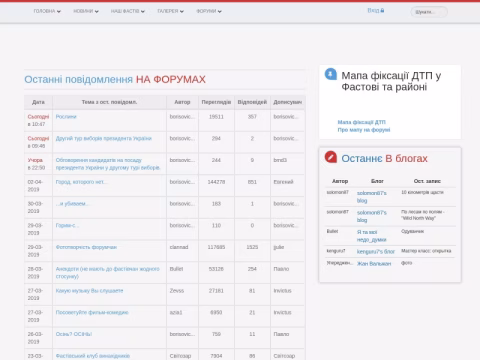Open topic Посоветуйте фильм-комедию
480x360 pixels.
[92, 312]
